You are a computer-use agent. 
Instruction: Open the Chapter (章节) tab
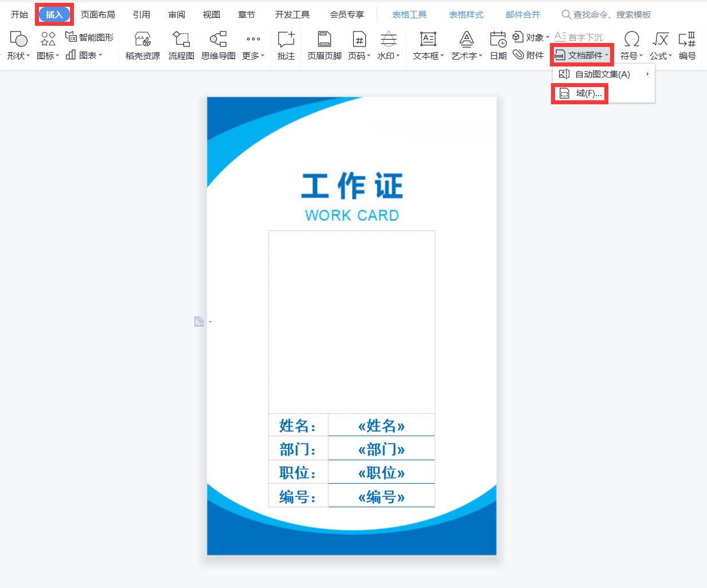click(247, 14)
